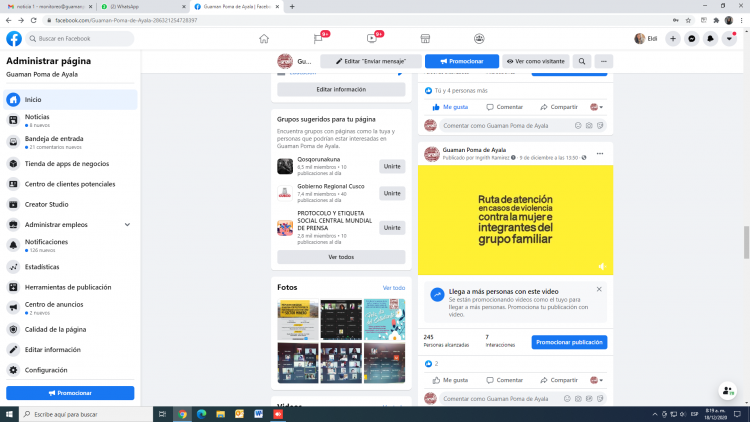Click Ver todo link in Fotos
The width and height of the screenshot is (750, 422).
tap(394, 288)
